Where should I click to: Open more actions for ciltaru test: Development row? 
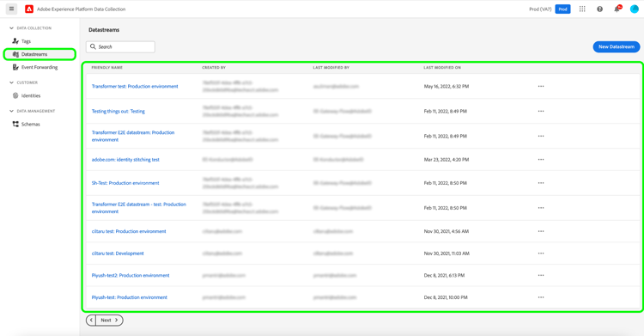tap(541, 254)
